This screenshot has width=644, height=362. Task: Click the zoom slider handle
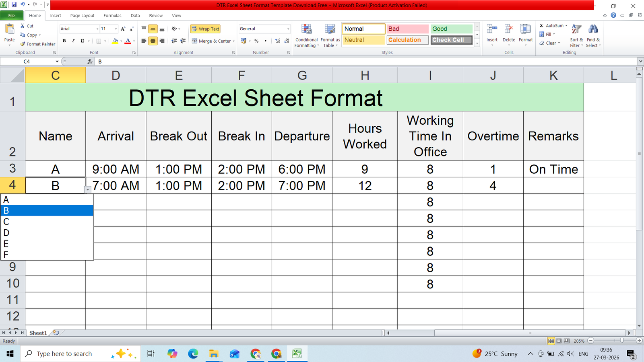tap(621, 341)
